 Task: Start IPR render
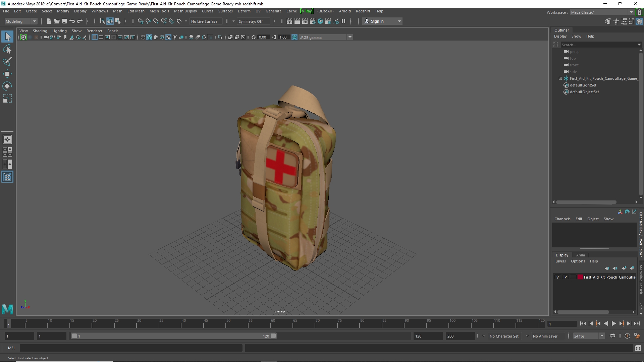(x=305, y=21)
